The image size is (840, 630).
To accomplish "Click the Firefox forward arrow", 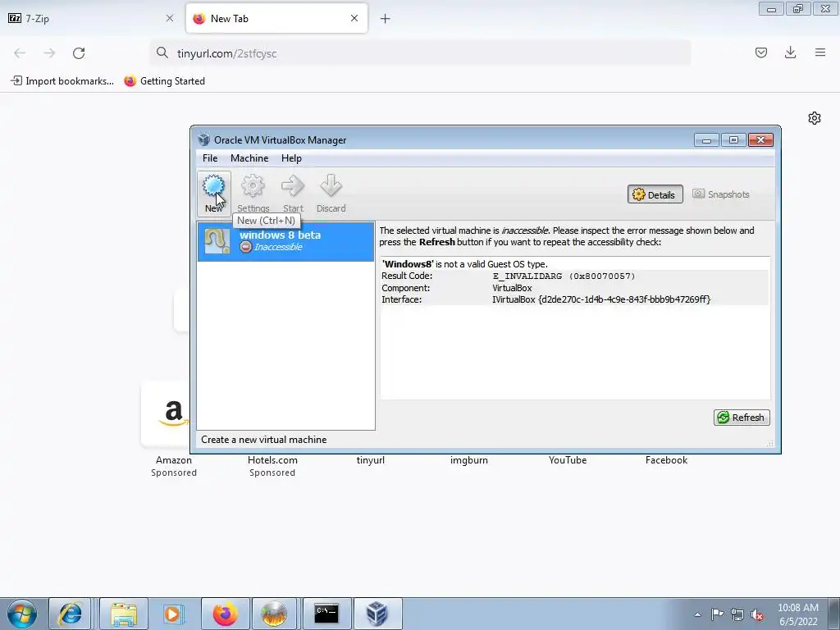I will point(49,53).
